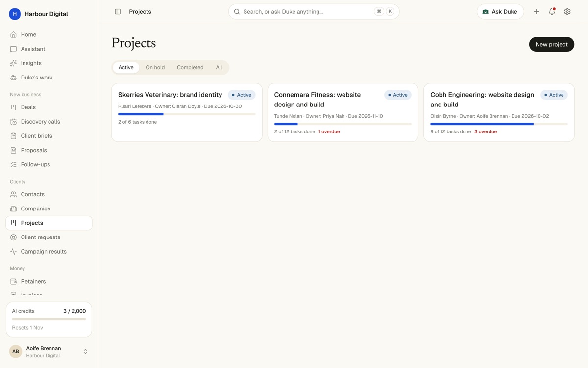Viewport: 588px width, 368px height.
Task: Focus the Search or ask Duke field
Action: pos(314,12)
